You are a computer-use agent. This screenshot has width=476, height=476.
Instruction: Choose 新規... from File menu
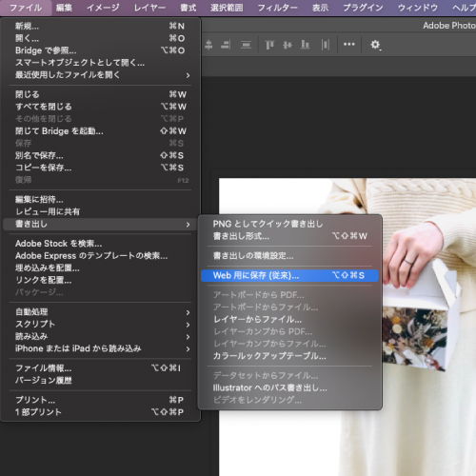[x=100, y=26]
